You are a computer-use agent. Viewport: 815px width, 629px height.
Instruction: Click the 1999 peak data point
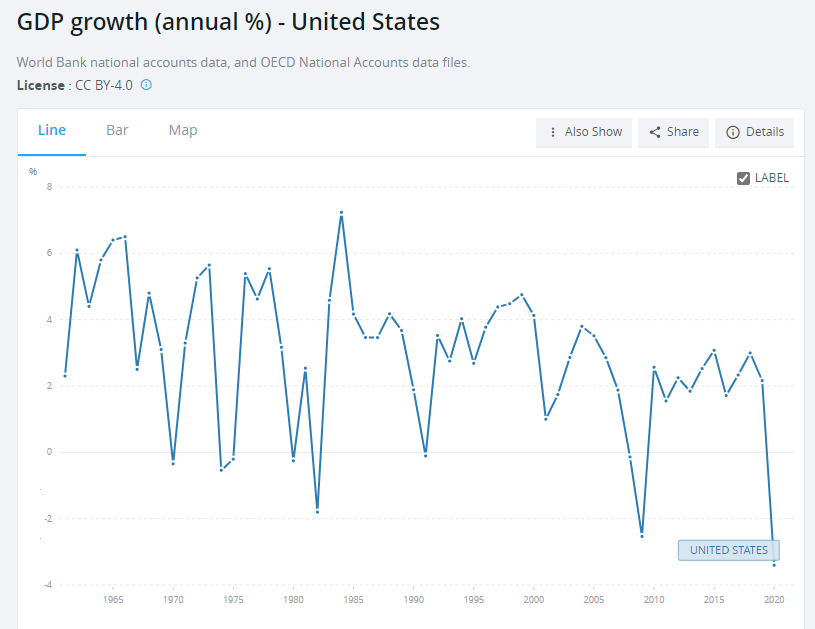tap(522, 294)
